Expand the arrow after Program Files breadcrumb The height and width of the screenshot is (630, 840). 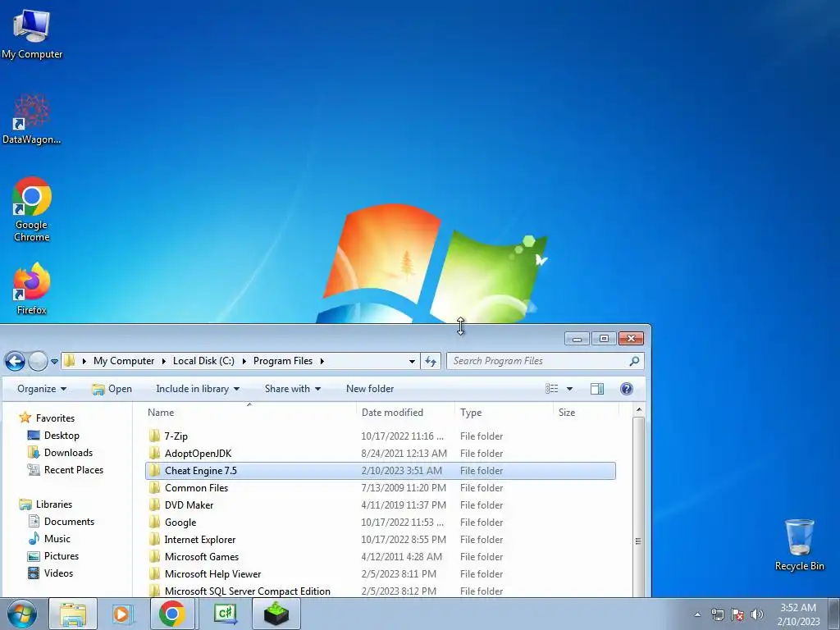[322, 361]
